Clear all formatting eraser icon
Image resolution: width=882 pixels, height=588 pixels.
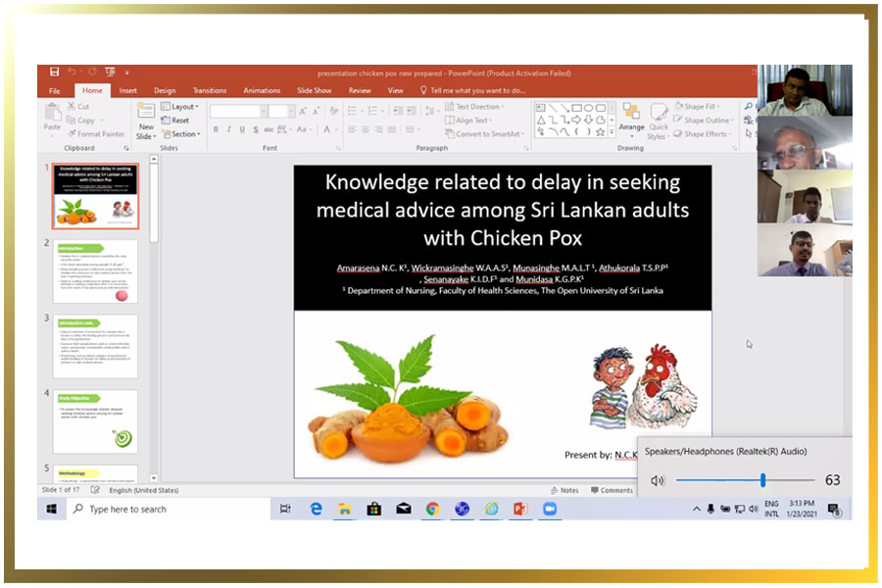tap(334, 112)
